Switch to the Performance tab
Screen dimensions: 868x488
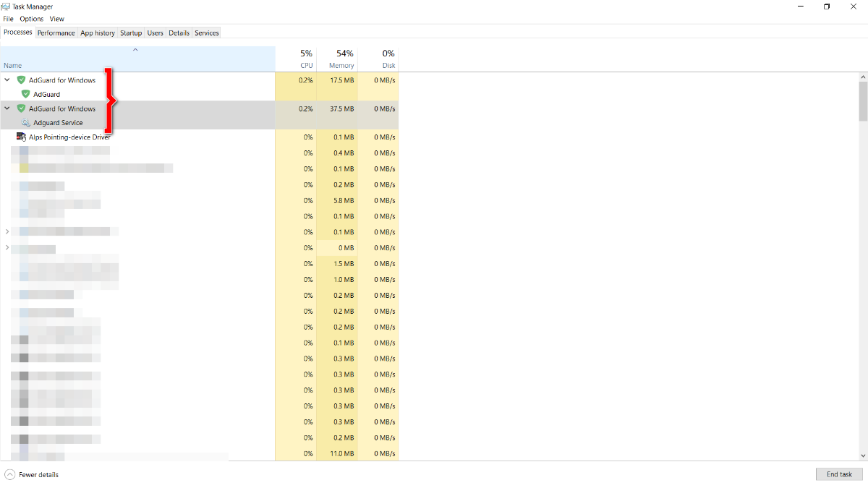tap(56, 33)
